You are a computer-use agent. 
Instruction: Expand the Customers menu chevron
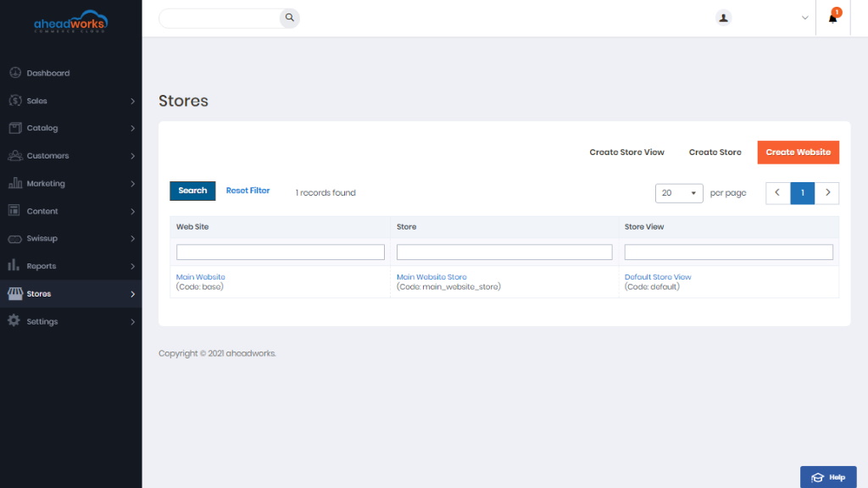132,156
